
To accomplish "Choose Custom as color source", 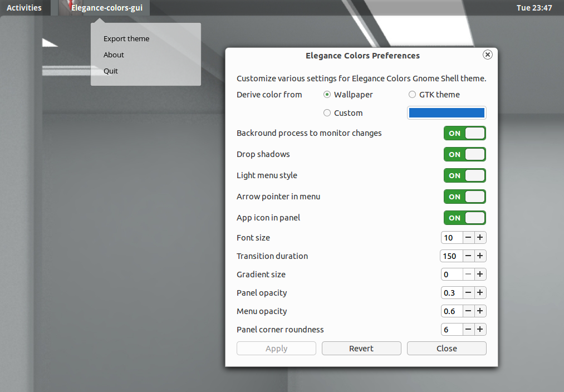I will 327,112.
